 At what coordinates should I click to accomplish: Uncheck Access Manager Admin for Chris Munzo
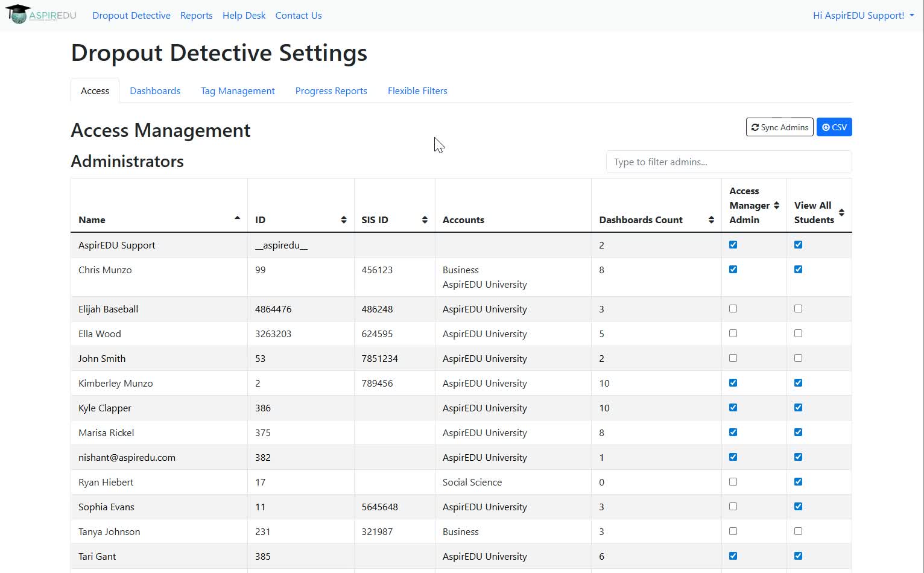[x=733, y=270]
